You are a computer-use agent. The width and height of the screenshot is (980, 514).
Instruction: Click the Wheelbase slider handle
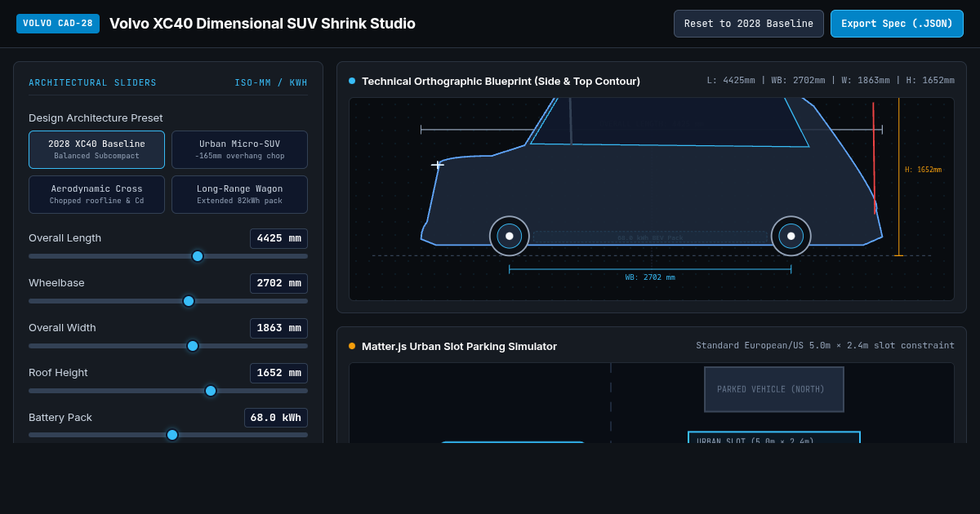click(x=189, y=301)
